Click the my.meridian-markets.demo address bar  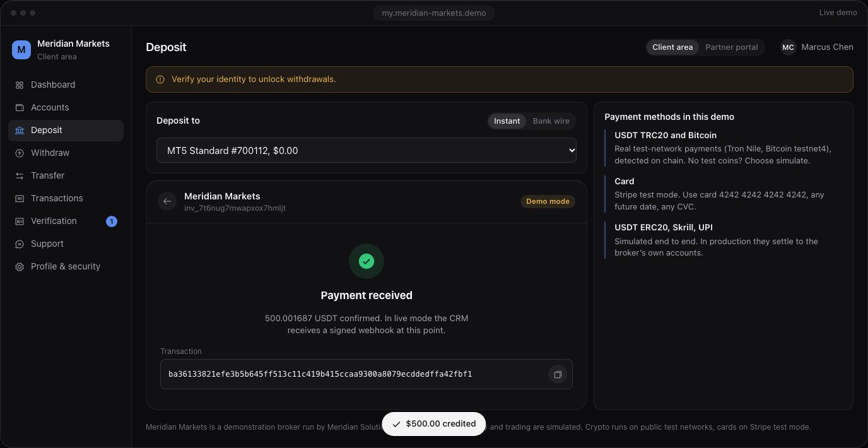[434, 13]
